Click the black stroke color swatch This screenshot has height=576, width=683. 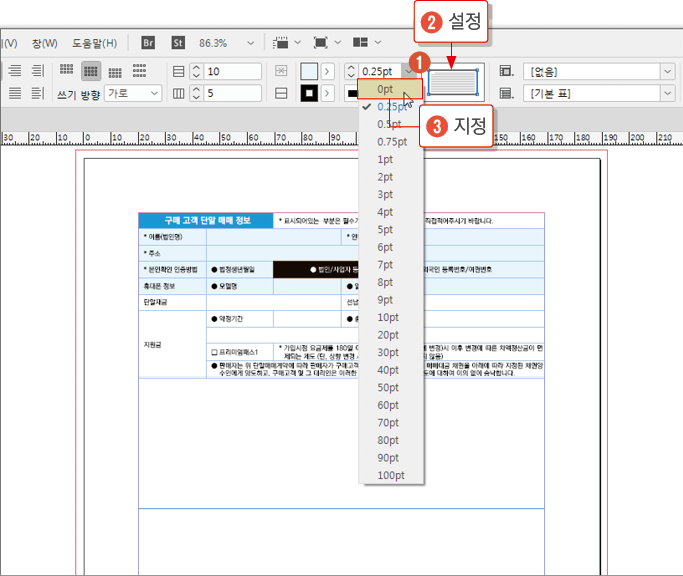(x=309, y=93)
